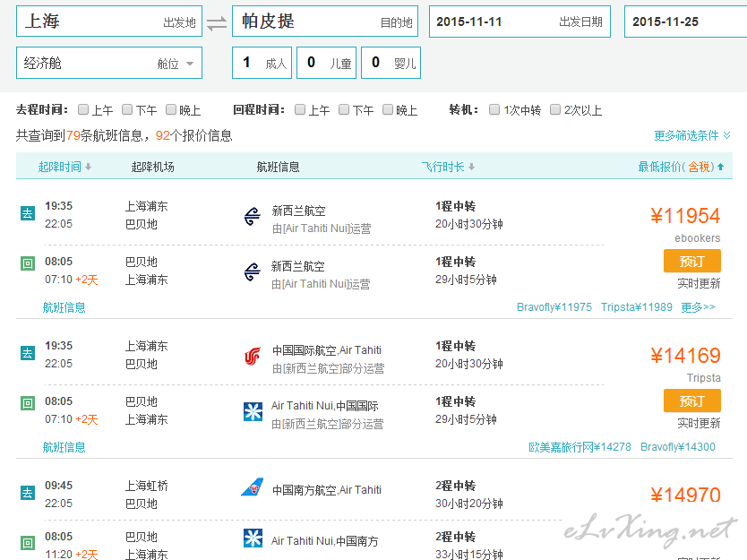Enable the 1次中转 transfer filter
The image size is (747, 560).
[x=494, y=109]
